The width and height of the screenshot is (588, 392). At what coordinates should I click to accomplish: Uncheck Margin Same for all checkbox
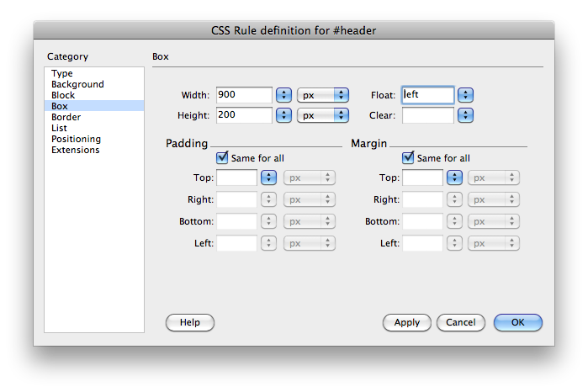tap(408, 157)
